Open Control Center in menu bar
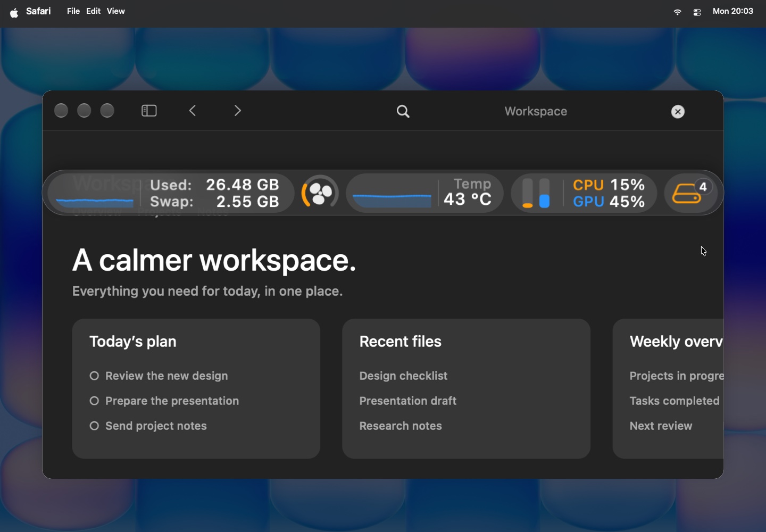Screen dimensions: 766x532 [x=697, y=12]
